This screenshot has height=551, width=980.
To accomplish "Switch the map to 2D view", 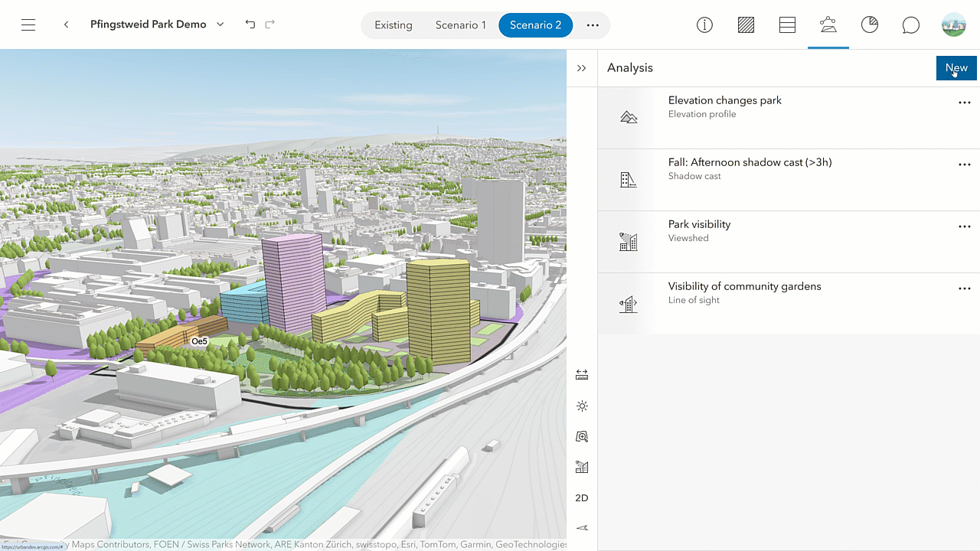I will (582, 497).
